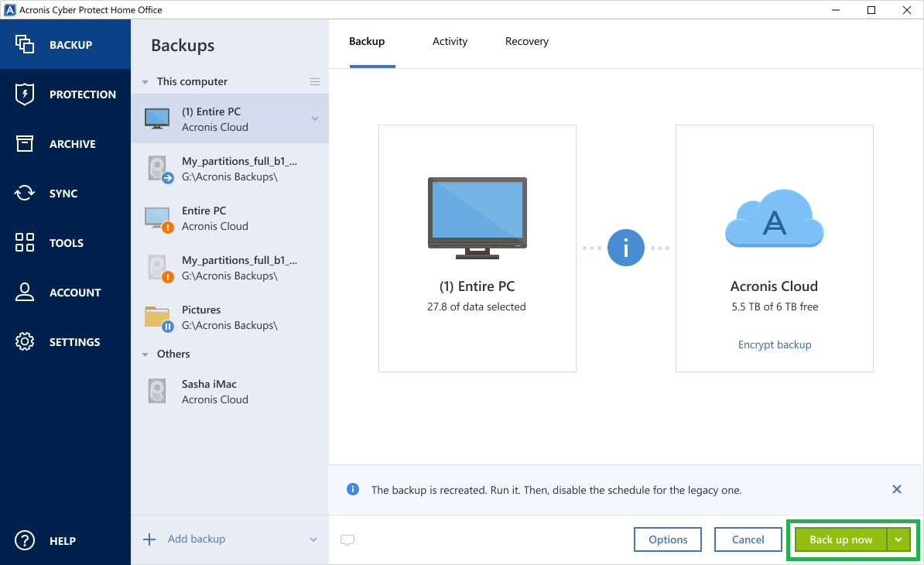Click the backup list options icon
924x565 pixels.
coord(314,81)
